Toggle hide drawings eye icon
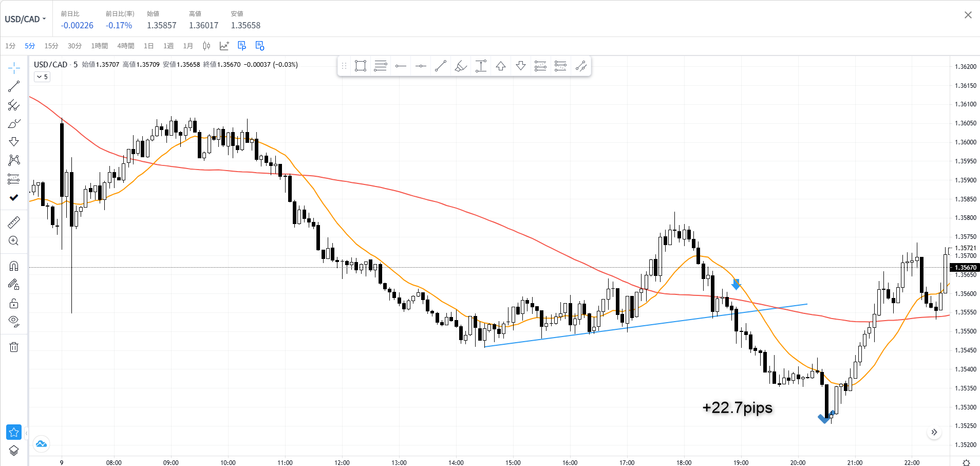Screen dimensions: 980x466 pyautogui.click(x=14, y=322)
